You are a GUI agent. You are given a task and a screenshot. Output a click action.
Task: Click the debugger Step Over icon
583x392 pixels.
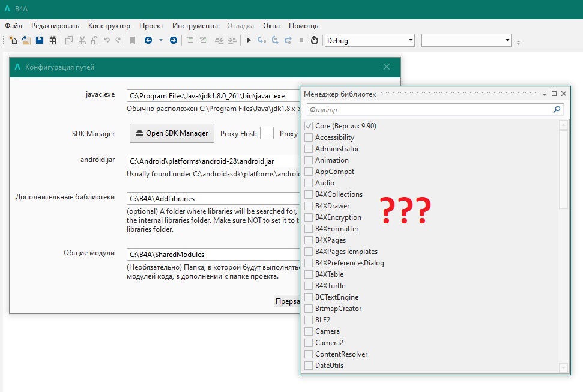pyautogui.click(x=275, y=40)
